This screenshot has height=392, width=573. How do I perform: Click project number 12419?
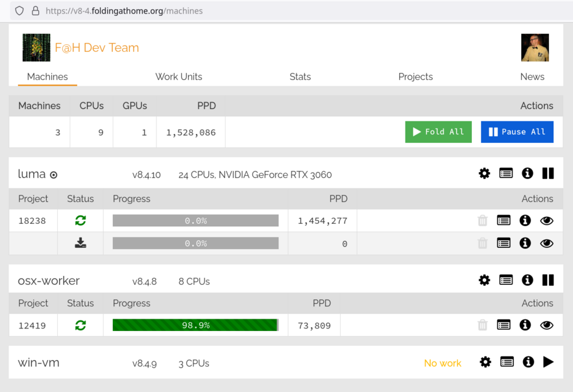(32, 325)
